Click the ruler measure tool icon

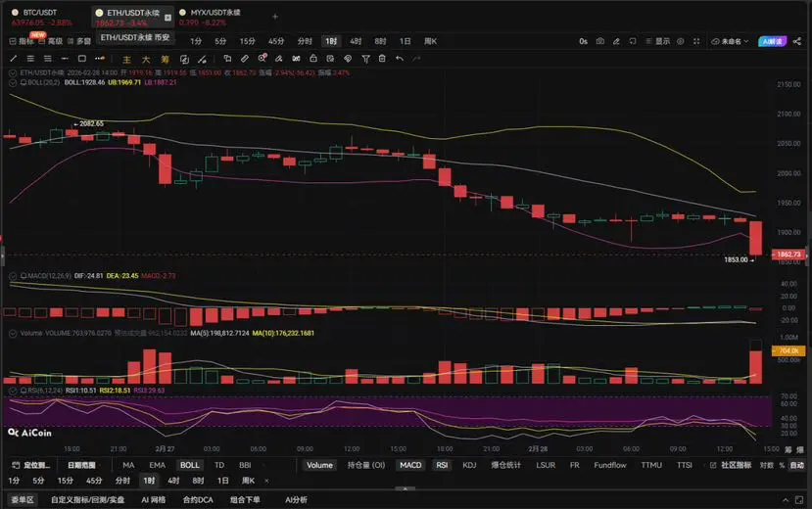click(x=245, y=59)
